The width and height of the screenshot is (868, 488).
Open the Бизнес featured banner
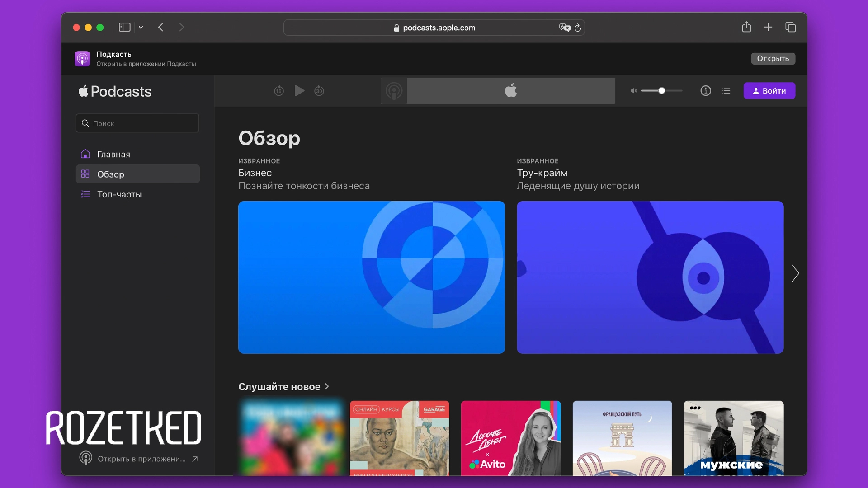coord(372,277)
